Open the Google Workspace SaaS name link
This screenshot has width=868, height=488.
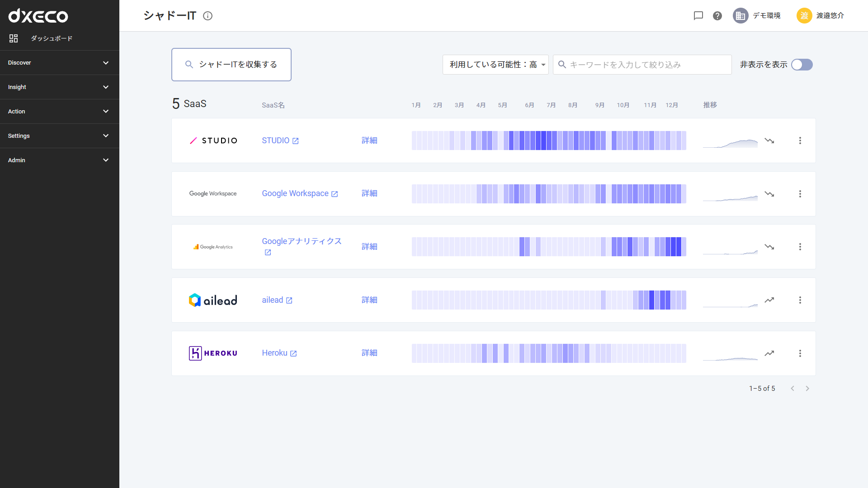point(295,193)
